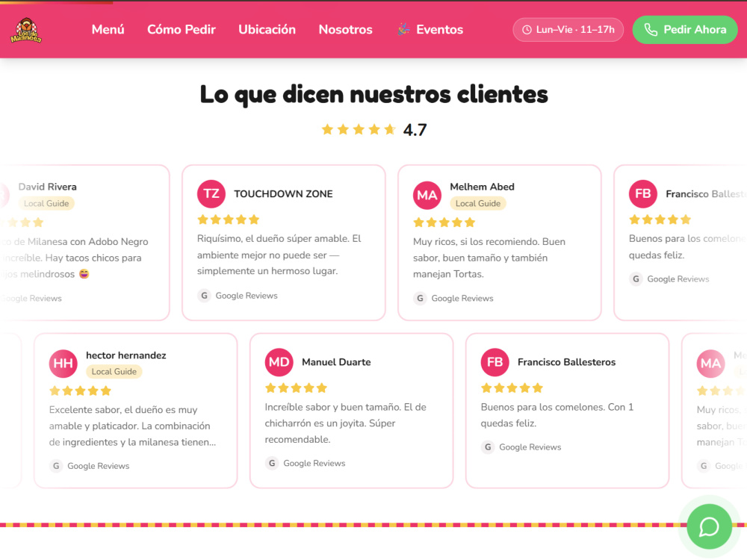Click phone icon in Pedir Ahora button
The height and width of the screenshot is (560, 747).
pyautogui.click(x=651, y=30)
